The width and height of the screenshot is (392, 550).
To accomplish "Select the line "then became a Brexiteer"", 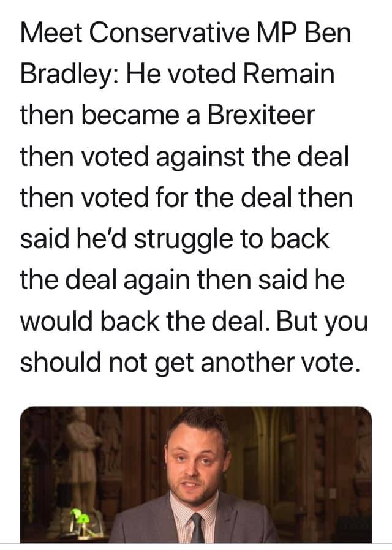I will coord(167,115).
